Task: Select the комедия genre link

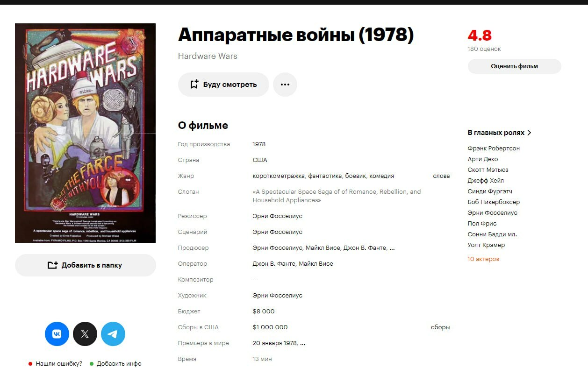Action: (x=381, y=176)
